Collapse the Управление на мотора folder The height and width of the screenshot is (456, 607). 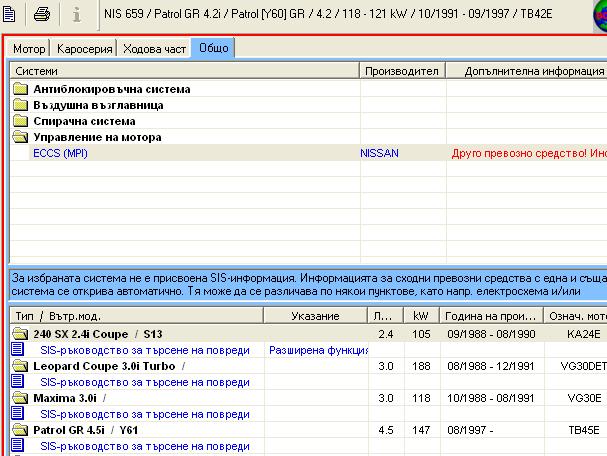coord(20,137)
